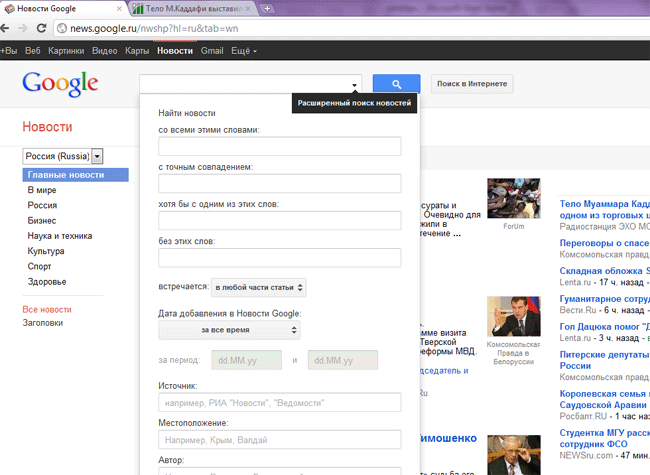Open the Gmail link in top bar
The height and width of the screenshot is (475, 650).
211,50
